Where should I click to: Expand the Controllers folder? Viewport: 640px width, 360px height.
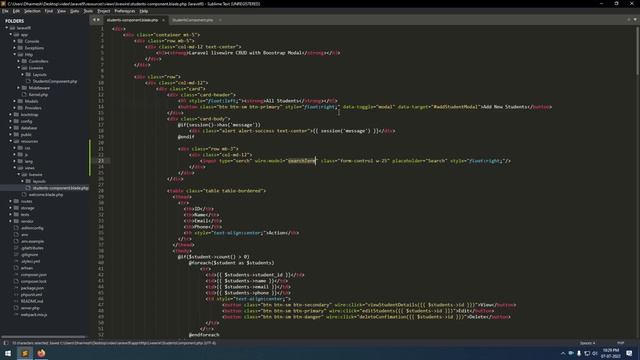tap(18, 61)
